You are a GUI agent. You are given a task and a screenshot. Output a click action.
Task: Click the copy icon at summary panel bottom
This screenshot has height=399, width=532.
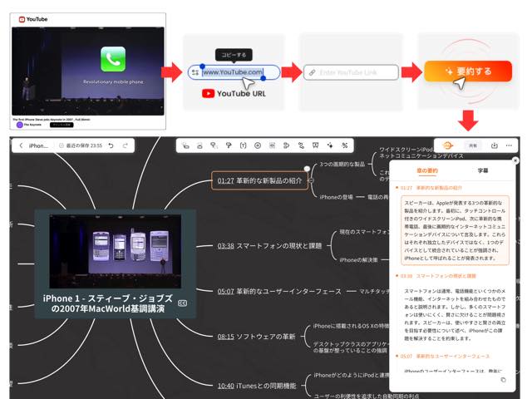(503, 380)
